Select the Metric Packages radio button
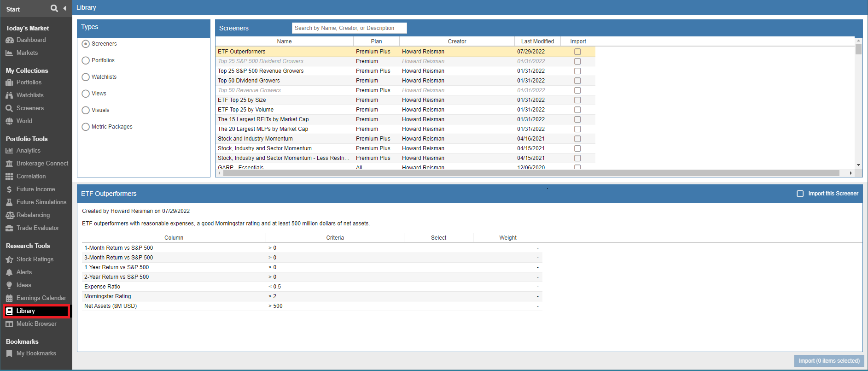 [x=86, y=127]
